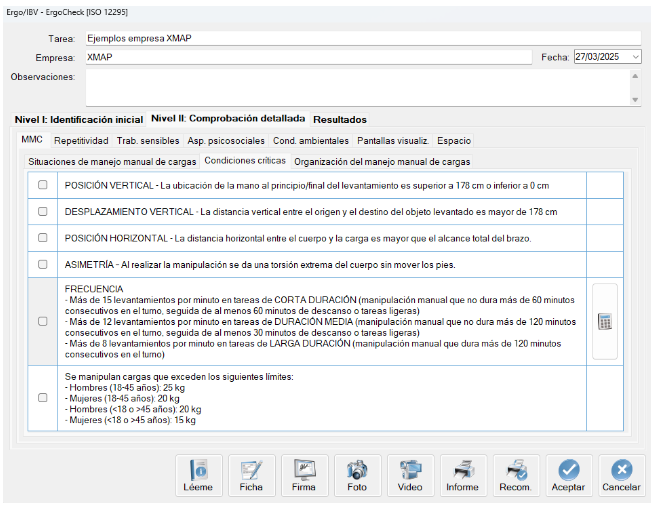
Task: Open Recom. recommendations printer icon
Action: (x=516, y=475)
